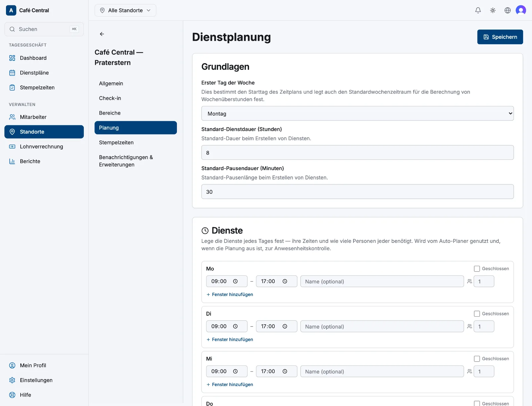Image resolution: width=532 pixels, height=406 pixels.
Task: Click the clock icon in Mi start time
Action: coord(235,371)
